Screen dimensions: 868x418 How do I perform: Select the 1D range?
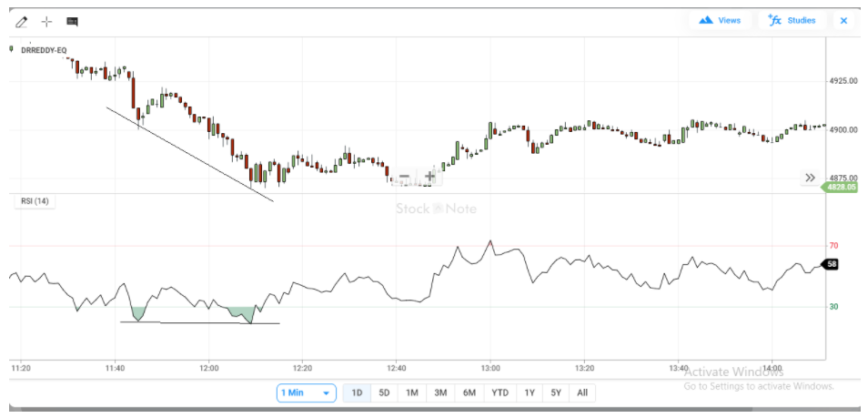pyautogui.click(x=357, y=393)
